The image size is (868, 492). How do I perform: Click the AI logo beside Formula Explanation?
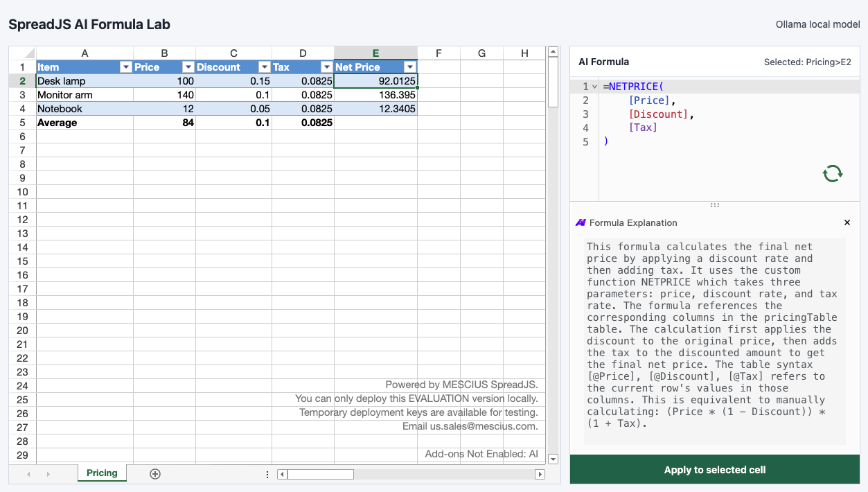pyautogui.click(x=581, y=222)
